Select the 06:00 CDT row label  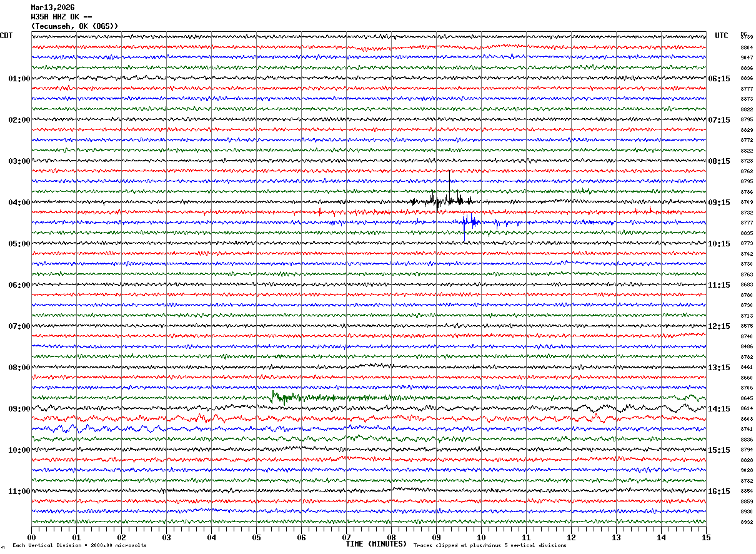[19, 285]
